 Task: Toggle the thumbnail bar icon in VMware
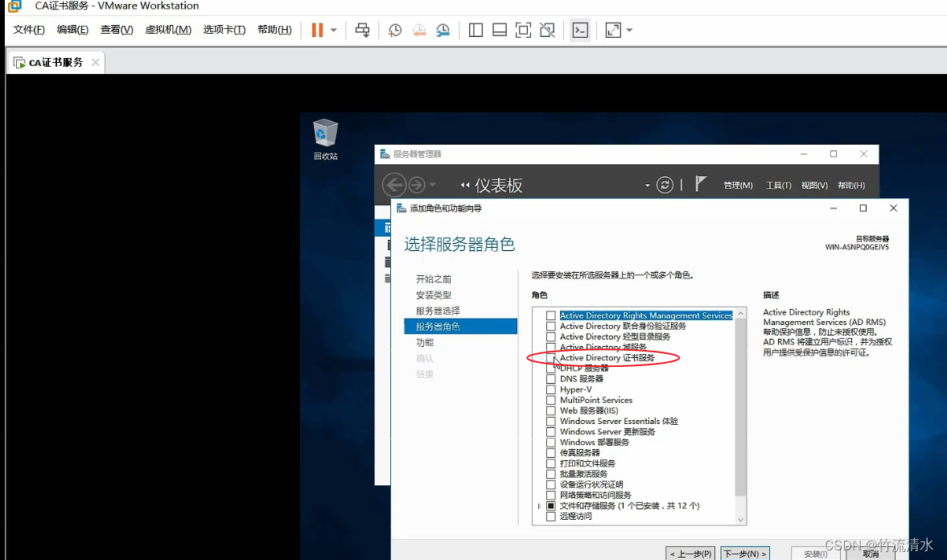[x=500, y=31]
